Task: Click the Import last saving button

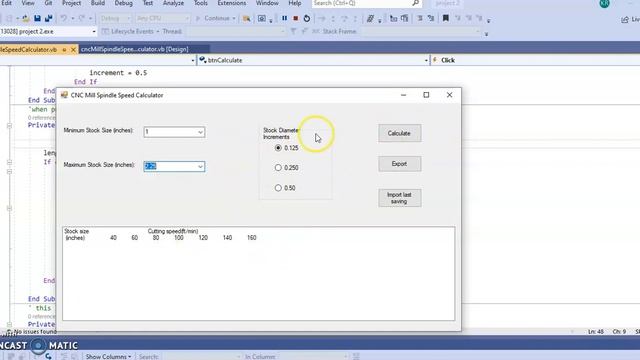Action: pos(399,198)
